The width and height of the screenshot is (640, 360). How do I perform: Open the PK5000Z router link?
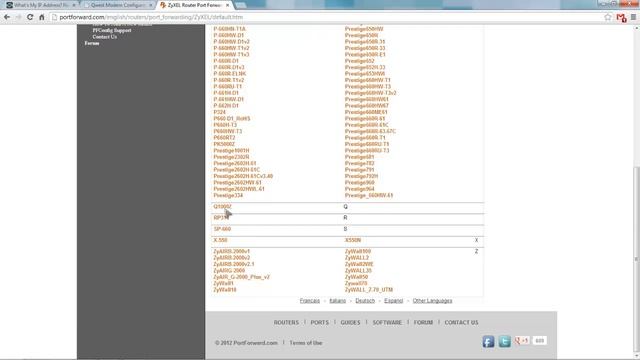tap(224, 144)
